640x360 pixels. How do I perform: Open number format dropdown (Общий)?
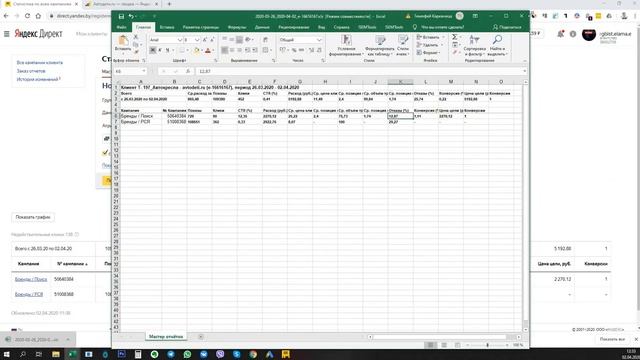[319, 40]
